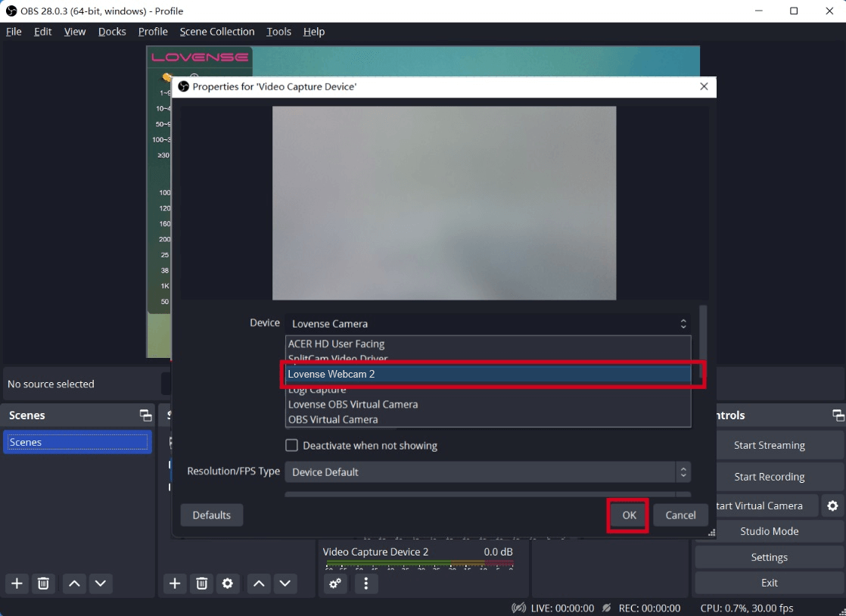Open advanced audio properties gears icon
Image resolution: width=846 pixels, height=616 pixels.
pyautogui.click(x=335, y=583)
